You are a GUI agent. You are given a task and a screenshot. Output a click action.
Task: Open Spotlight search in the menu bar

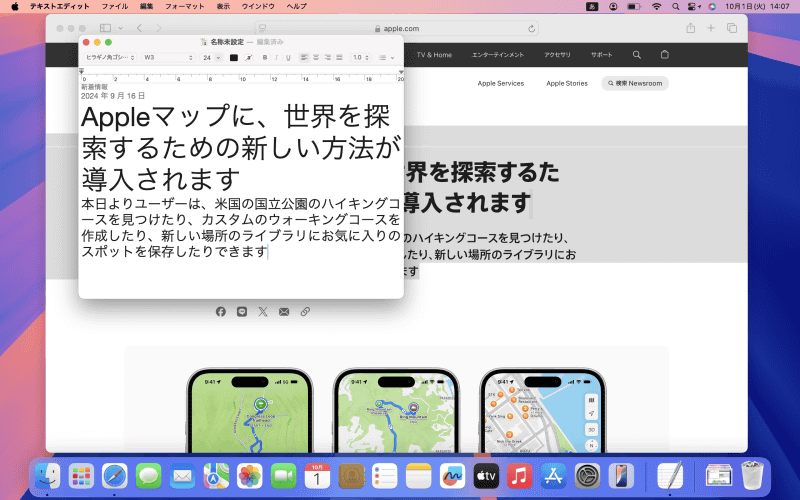coord(676,6)
